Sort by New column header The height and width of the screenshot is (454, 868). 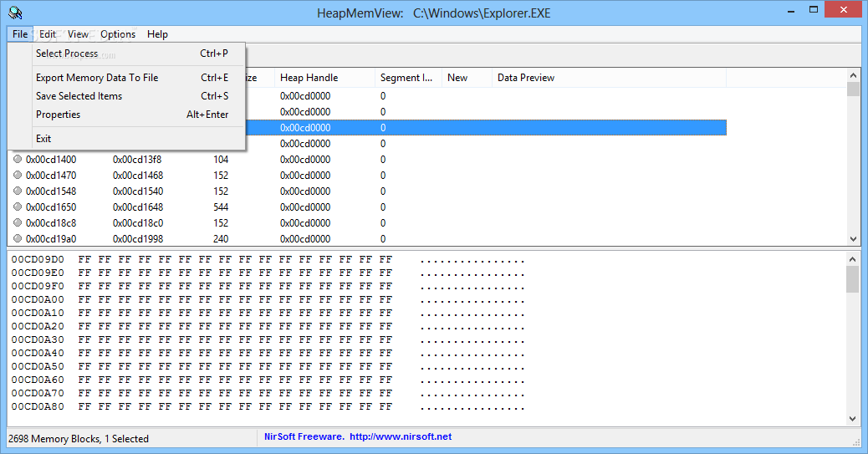[x=467, y=78]
